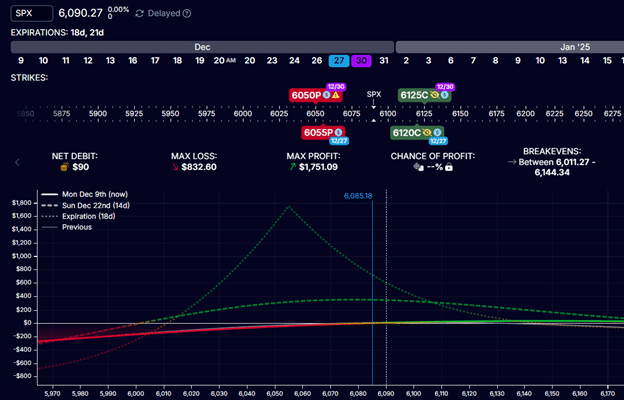
Task: Click the 6,085.18 vertical price marker
Action: point(372,196)
